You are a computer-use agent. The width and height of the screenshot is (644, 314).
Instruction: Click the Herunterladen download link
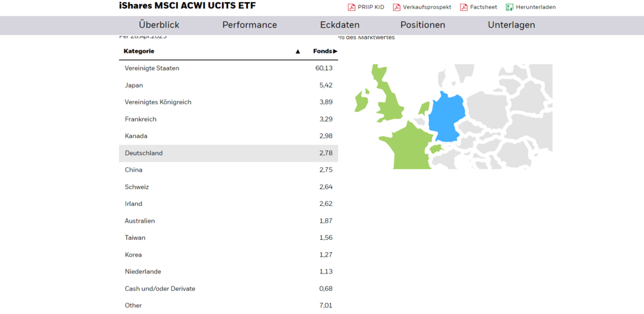coord(536,7)
